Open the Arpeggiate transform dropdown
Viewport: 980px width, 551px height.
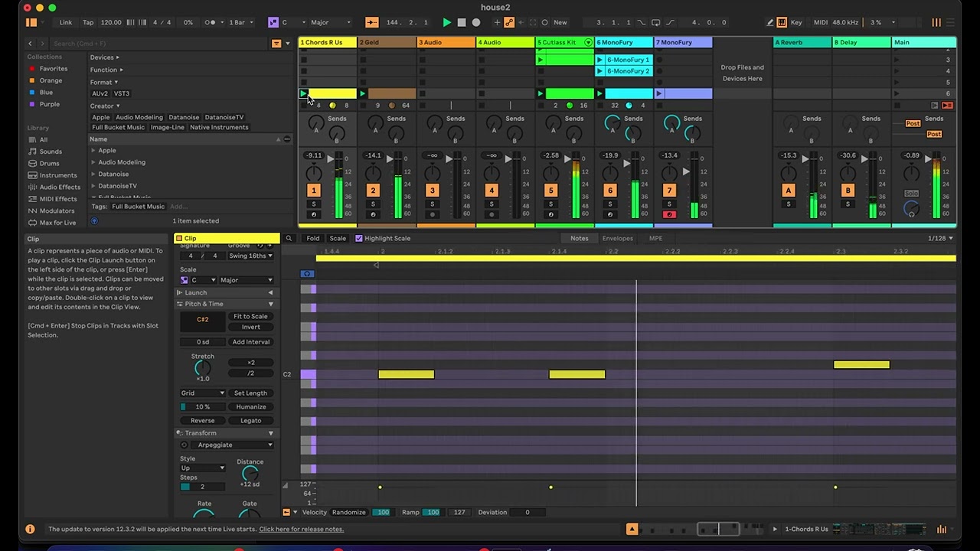coord(232,445)
